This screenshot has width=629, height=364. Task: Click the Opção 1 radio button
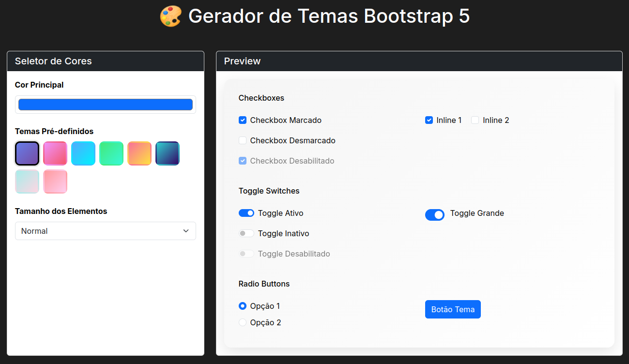tap(242, 306)
